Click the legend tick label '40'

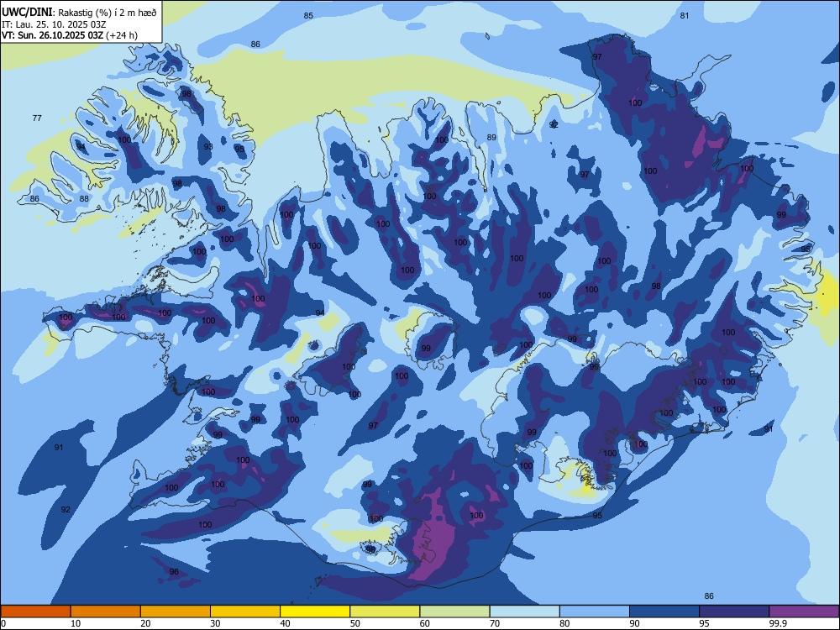(285, 623)
